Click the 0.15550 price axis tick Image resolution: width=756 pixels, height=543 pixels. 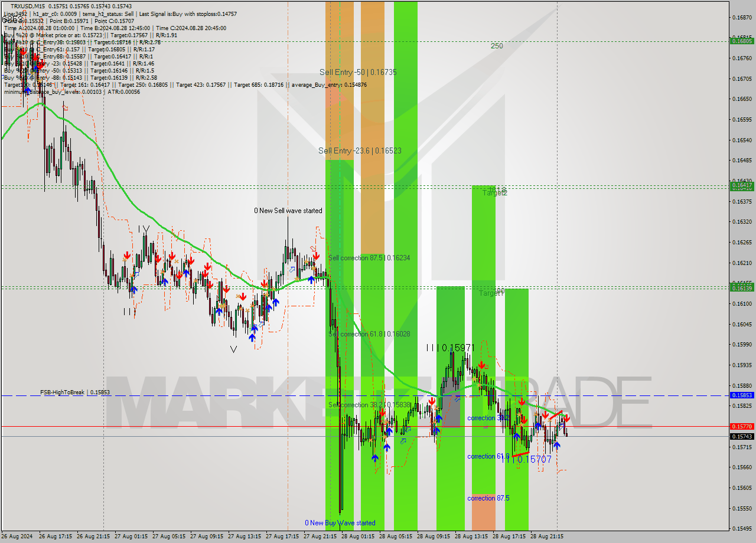click(x=742, y=508)
